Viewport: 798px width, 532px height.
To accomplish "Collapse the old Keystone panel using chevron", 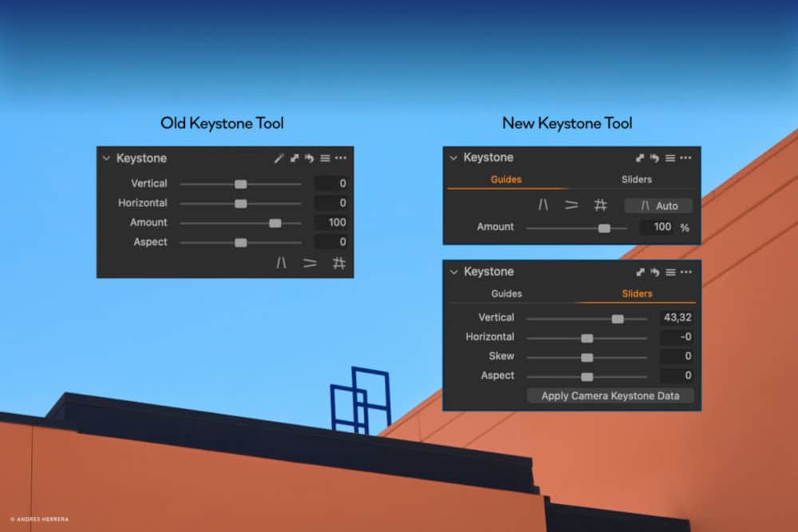I will pyautogui.click(x=106, y=158).
